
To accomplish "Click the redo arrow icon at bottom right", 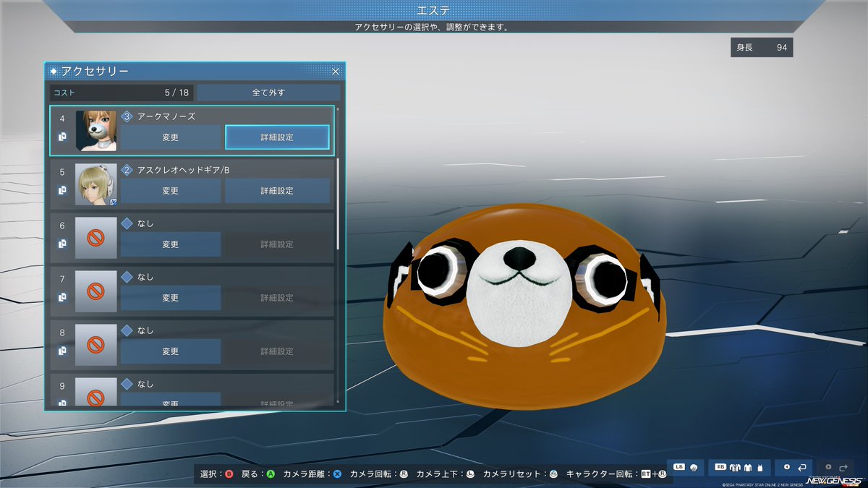I will click(843, 467).
